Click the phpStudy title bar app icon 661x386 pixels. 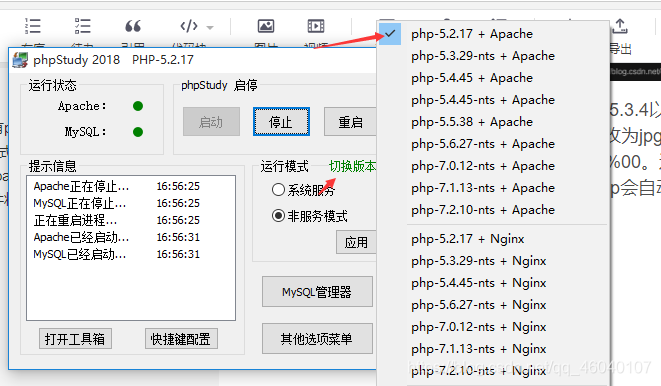(20, 60)
